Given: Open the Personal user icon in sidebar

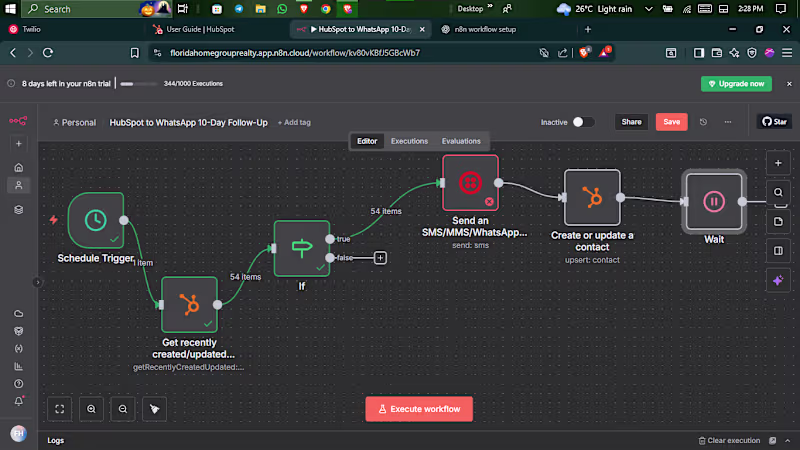Looking at the screenshot, I should (x=18, y=185).
